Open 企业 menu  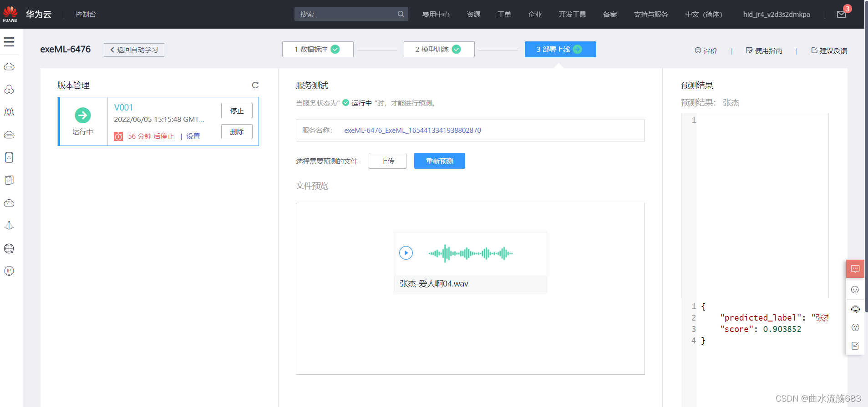(535, 14)
